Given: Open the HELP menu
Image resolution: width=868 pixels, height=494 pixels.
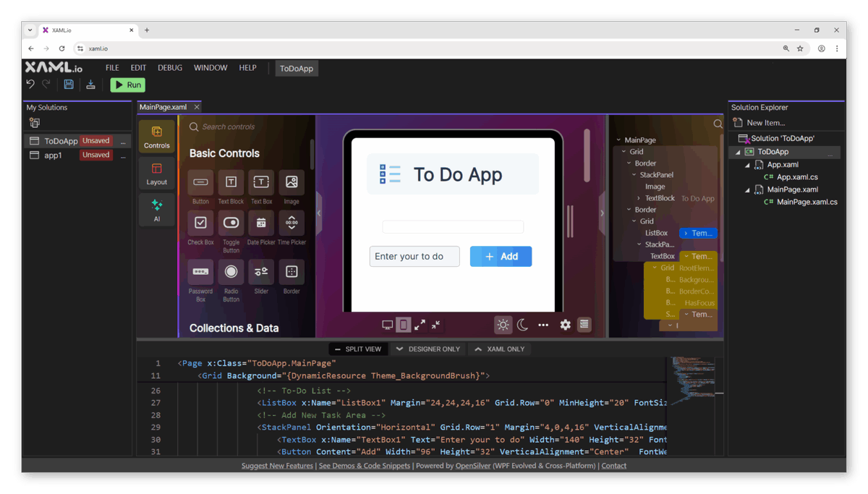Looking at the screenshot, I should click(247, 68).
